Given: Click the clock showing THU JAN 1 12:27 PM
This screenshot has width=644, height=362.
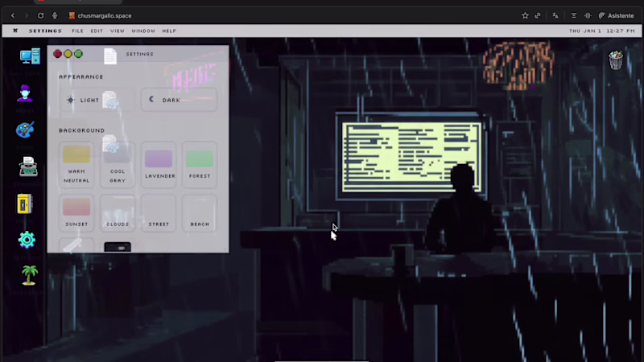Looking at the screenshot, I should tap(601, 31).
